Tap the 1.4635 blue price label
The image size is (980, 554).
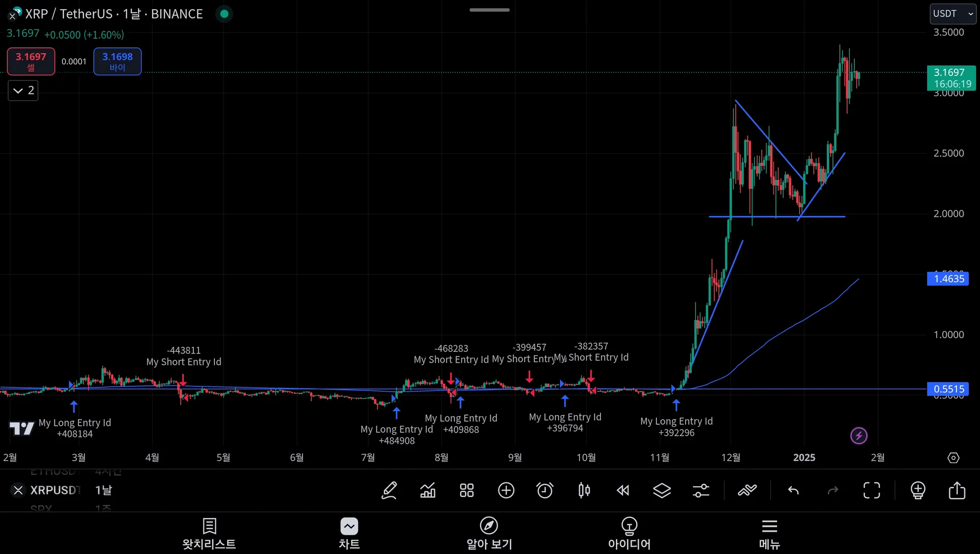948,279
